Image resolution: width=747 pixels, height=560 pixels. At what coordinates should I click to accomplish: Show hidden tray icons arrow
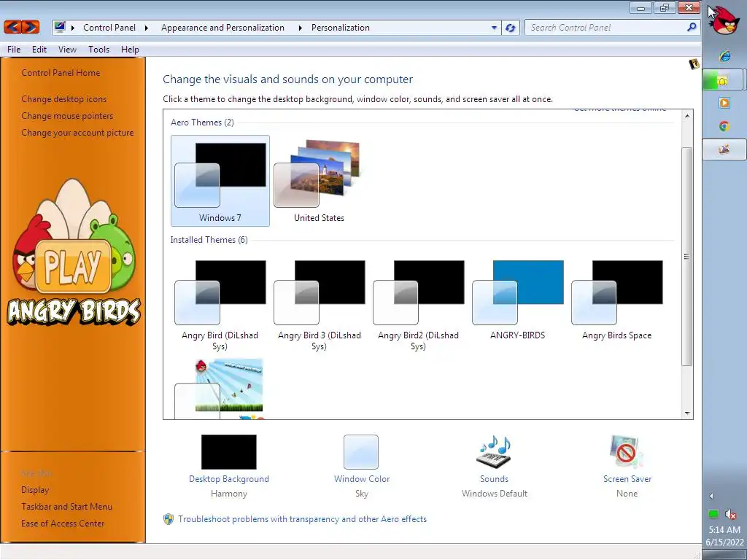(711, 496)
